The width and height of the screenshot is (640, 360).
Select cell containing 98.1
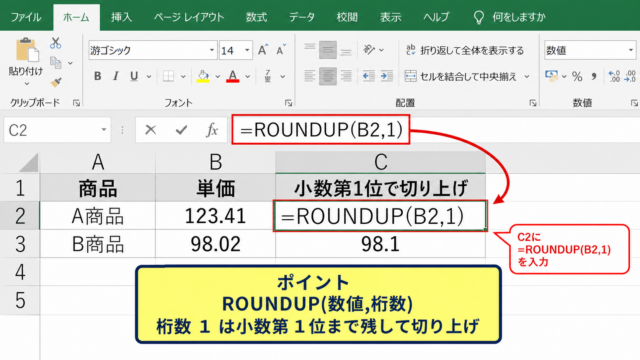[x=380, y=244]
